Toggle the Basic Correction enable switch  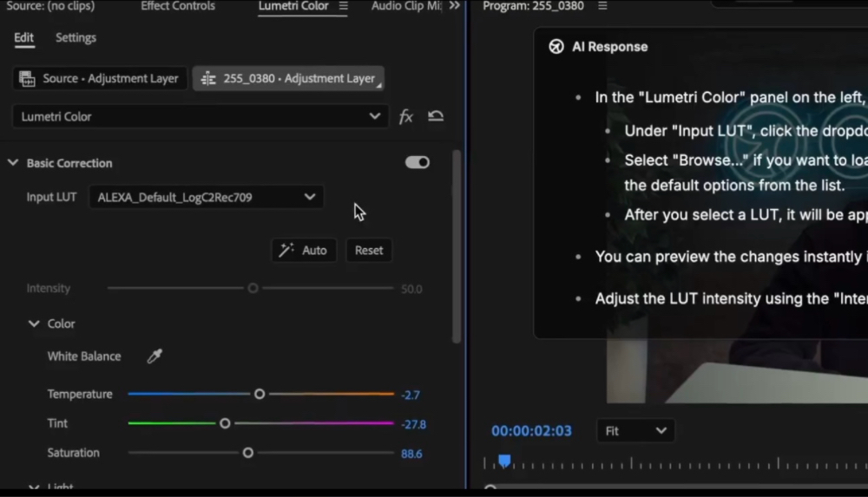click(x=417, y=162)
